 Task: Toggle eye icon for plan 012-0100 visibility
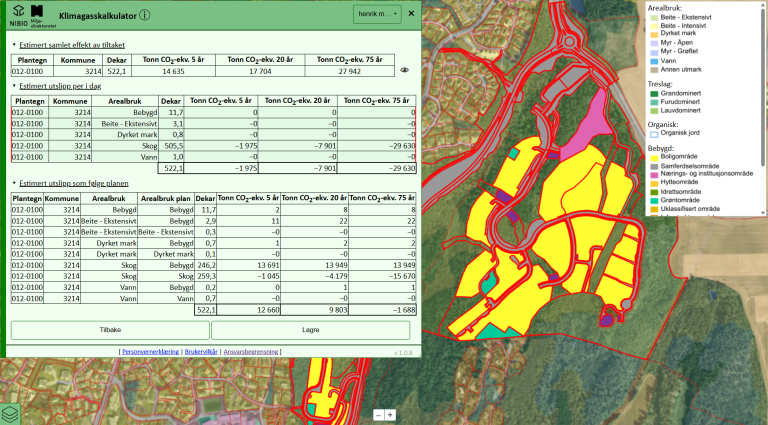(405, 71)
